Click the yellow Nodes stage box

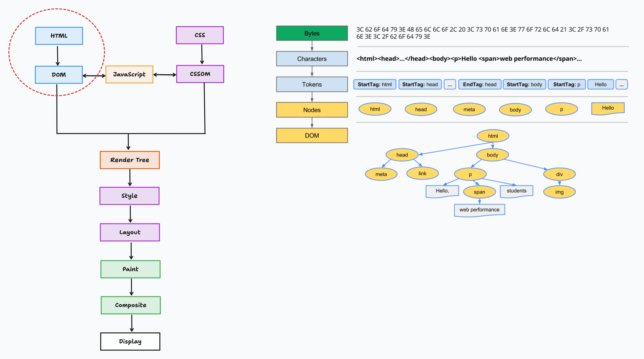312,110
